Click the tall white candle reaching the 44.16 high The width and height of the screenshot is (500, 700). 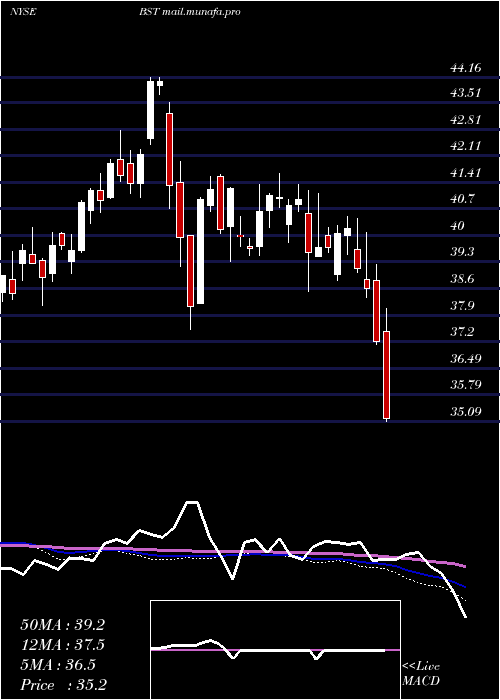point(150,110)
